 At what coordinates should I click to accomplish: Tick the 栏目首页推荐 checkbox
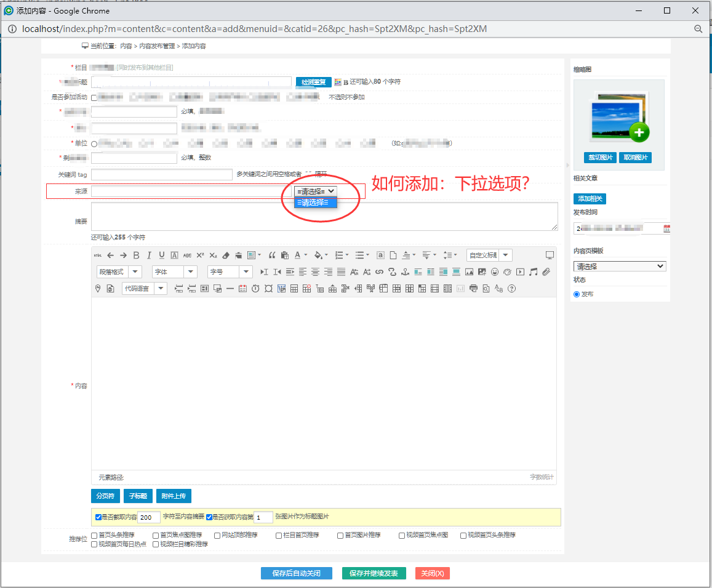(x=279, y=535)
